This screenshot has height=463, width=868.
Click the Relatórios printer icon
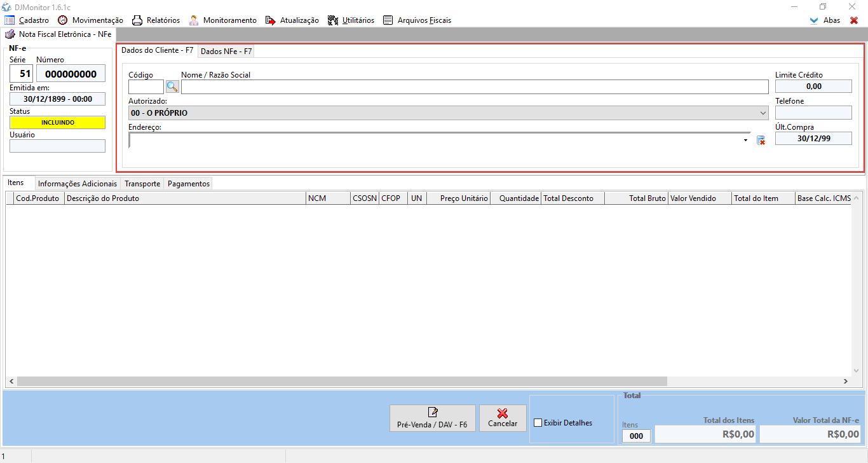137,20
